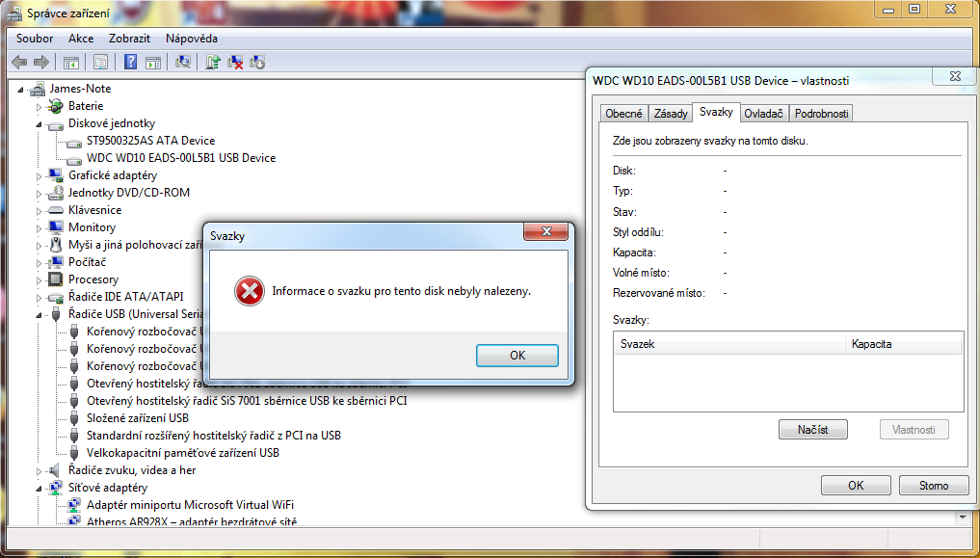Expand the Baterie tree node
The height and width of the screenshot is (558, 980).
(x=39, y=107)
